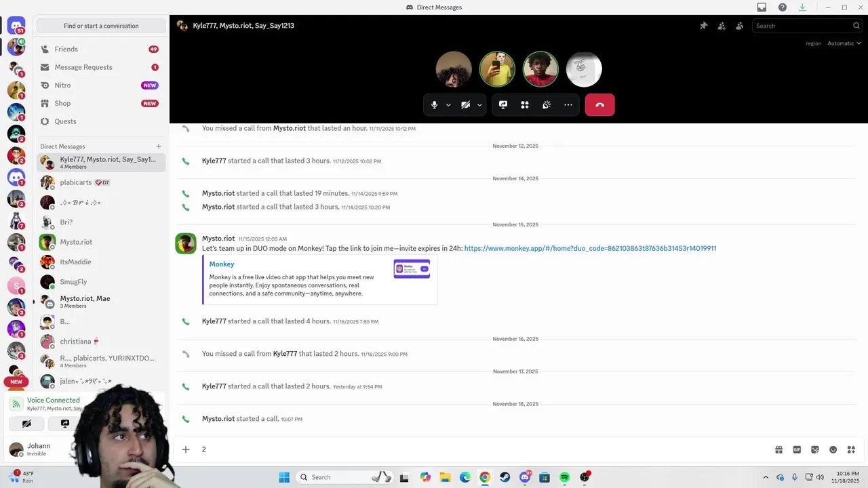Open Google Chrome from the taskbar
This screenshot has width=868, height=488.
pos(485,477)
